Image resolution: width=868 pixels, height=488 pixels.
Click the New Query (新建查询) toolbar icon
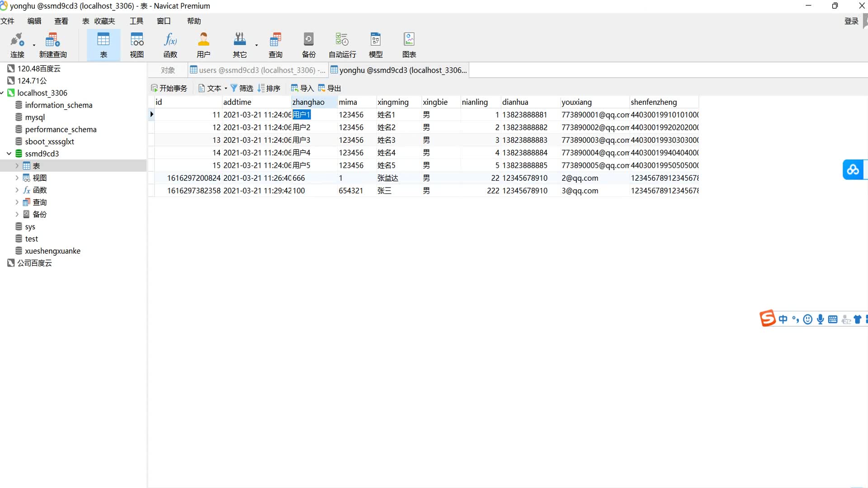pos(52,45)
